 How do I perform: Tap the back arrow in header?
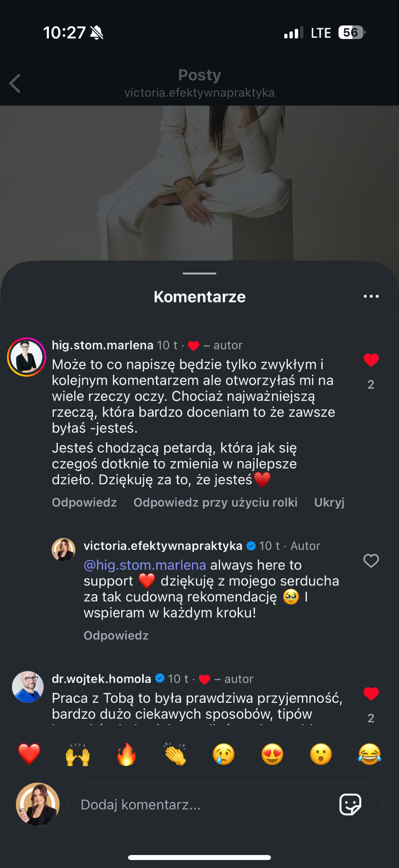pos(15,83)
